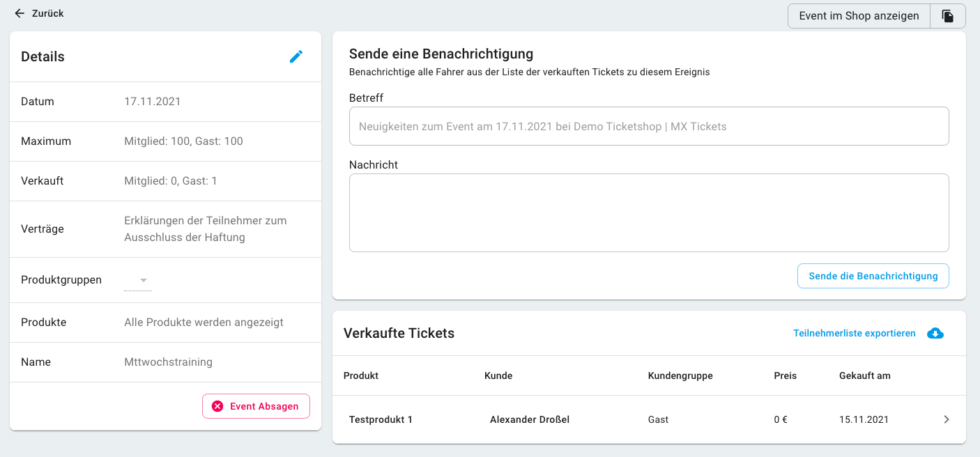
Task: Click the Gekauft am column header
Action: pos(864,375)
